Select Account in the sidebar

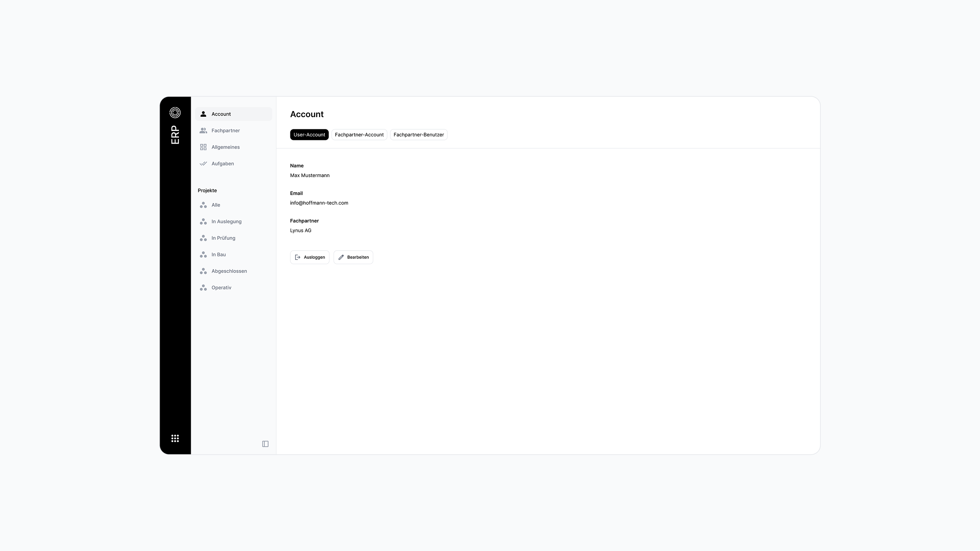(x=221, y=114)
